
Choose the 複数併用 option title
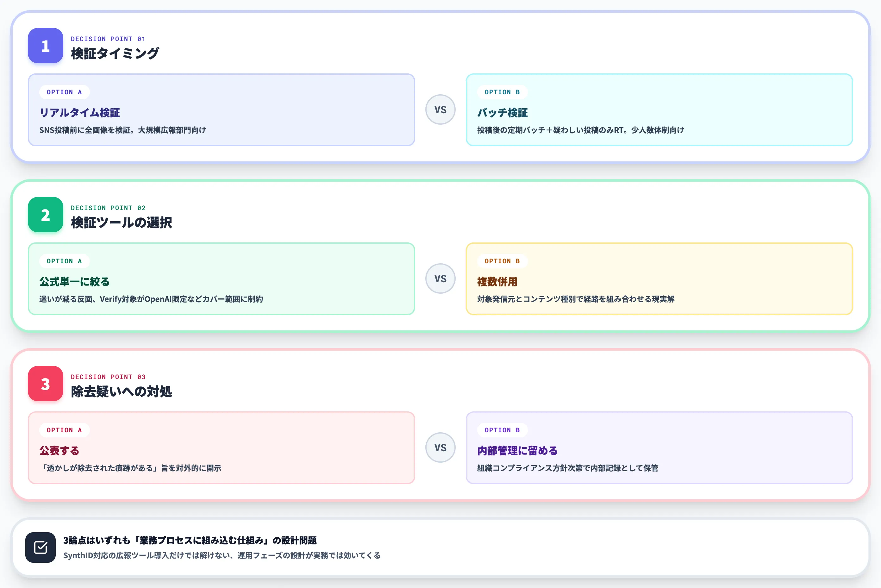(497, 282)
